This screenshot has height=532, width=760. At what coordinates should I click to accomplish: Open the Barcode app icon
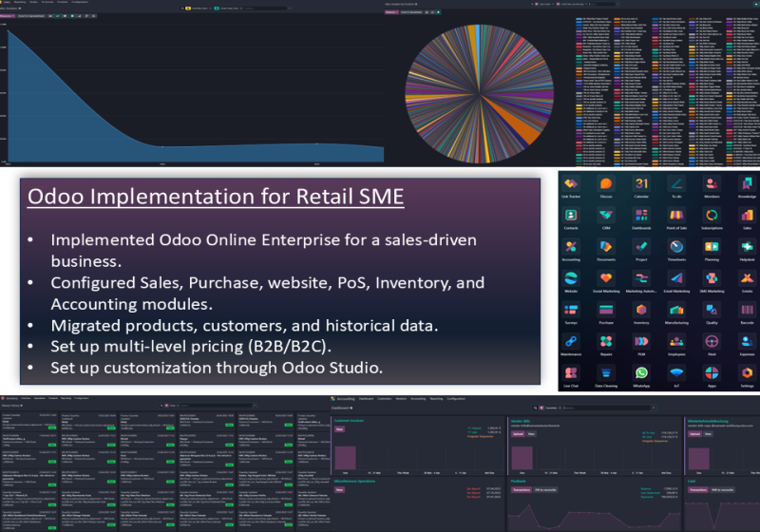point(746,309)
